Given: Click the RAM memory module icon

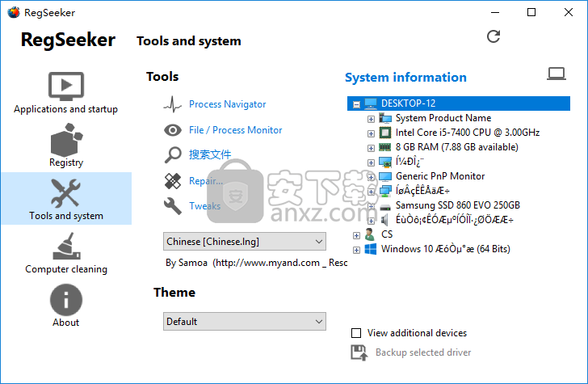Looking at the screenshot, I should tap(384, 147).
